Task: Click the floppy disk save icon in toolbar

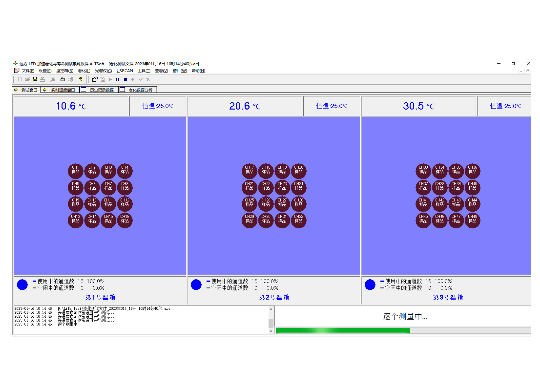Action: click(34, 79)
